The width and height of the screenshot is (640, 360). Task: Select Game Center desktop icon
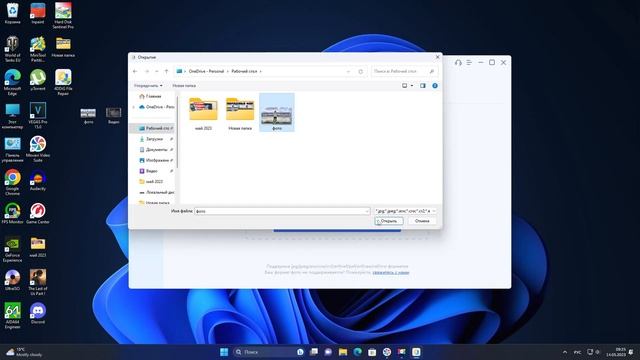coord(38,213)
